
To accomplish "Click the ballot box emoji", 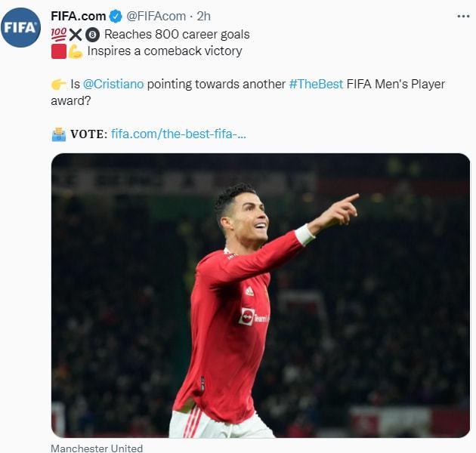I will coord(59,134).
